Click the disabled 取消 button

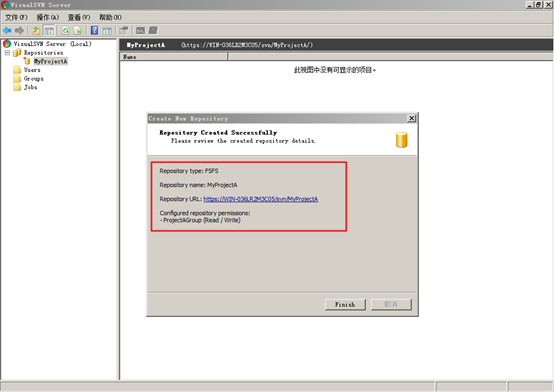391,304
